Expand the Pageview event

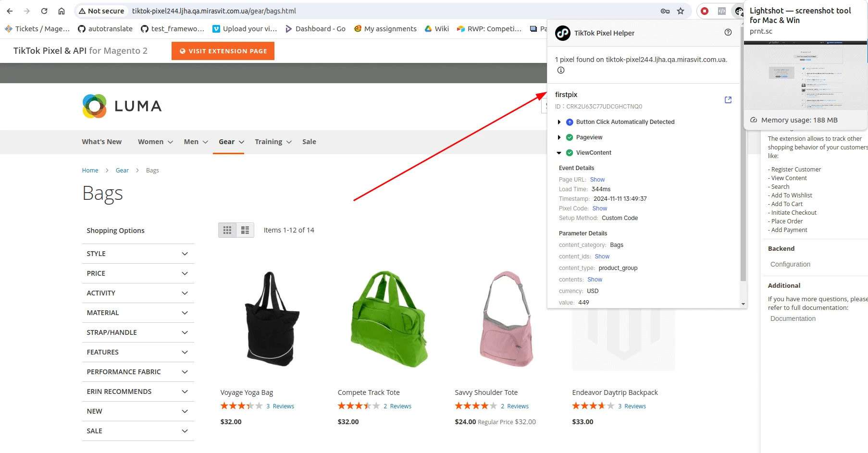pyautogui.click(x=559, y=137)
